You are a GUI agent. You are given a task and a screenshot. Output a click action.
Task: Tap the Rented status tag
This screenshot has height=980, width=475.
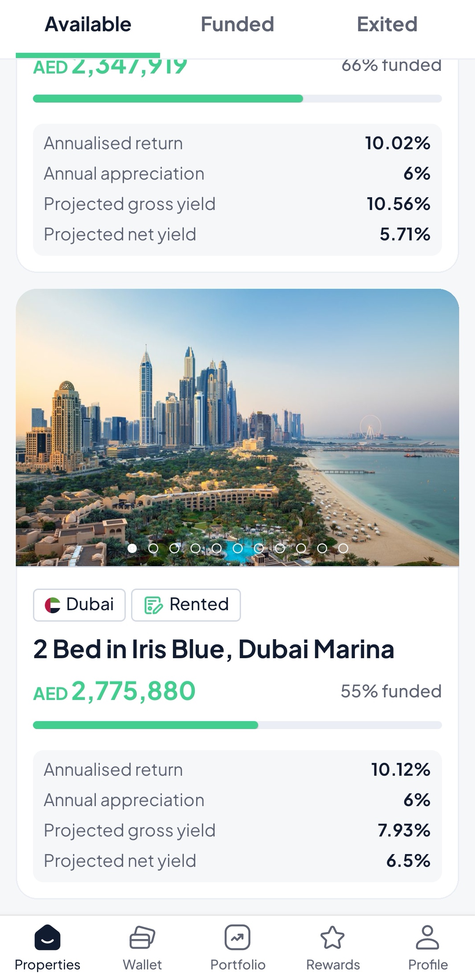tap(186, 605)
